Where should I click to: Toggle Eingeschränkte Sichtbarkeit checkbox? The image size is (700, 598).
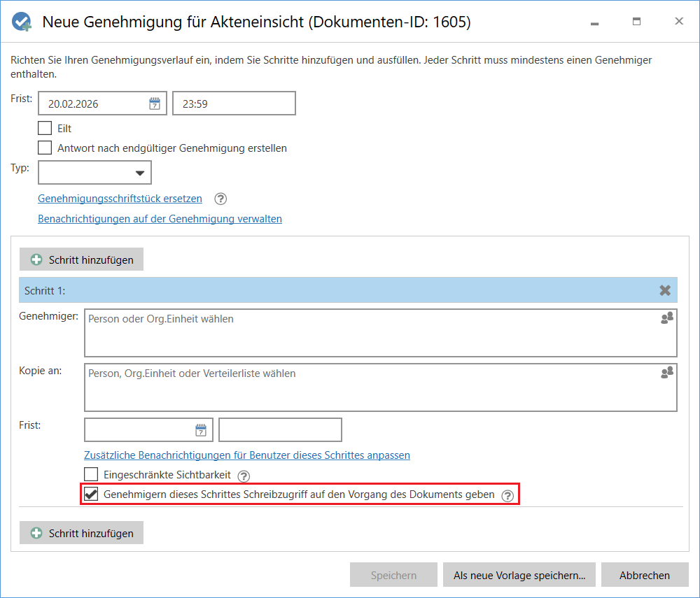click(91, 474)
